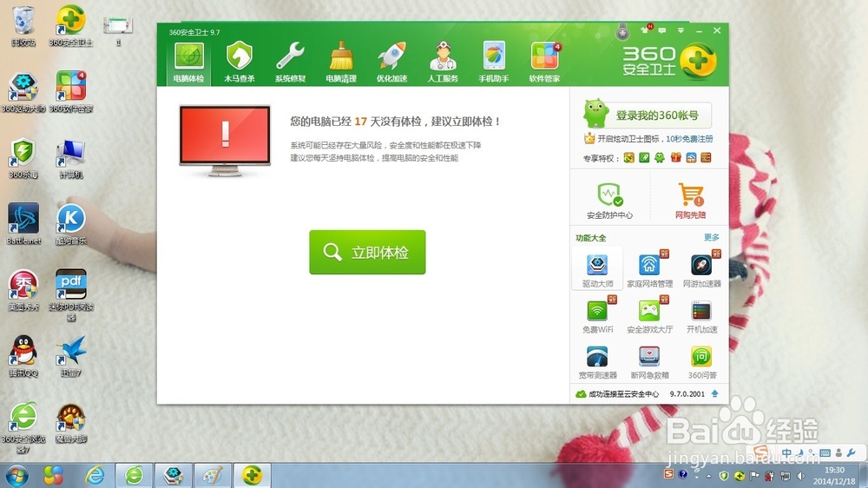Click the green monster privilege icon
This screenshot has width=868, height=488.
(660, 158)
